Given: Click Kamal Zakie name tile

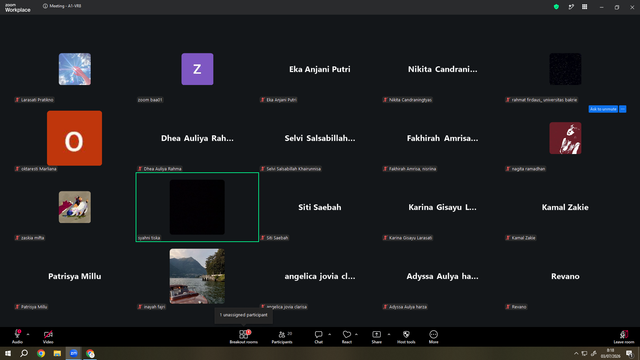Looking at the screenshot, I should [565, 207].
